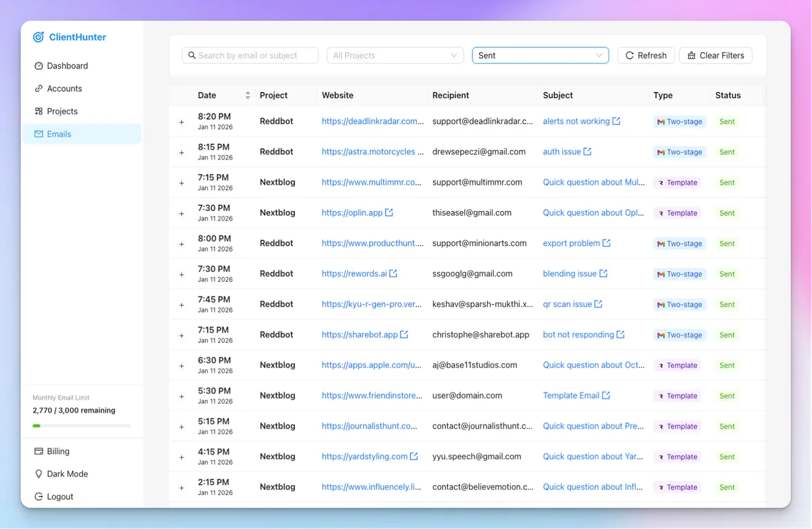Expand the sharebot.app email row

click(181, 336)
